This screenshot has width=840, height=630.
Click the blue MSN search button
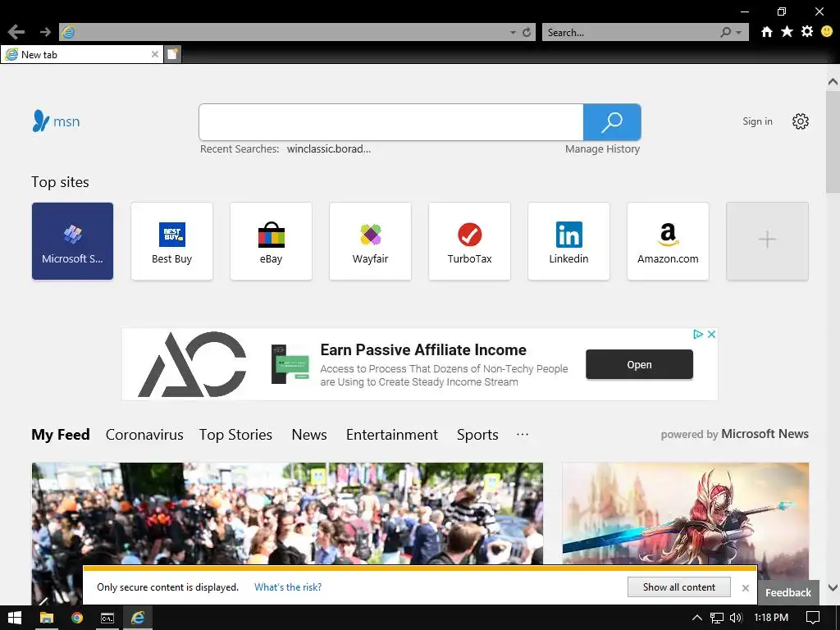pyautogui.click(x=612, y=122)
